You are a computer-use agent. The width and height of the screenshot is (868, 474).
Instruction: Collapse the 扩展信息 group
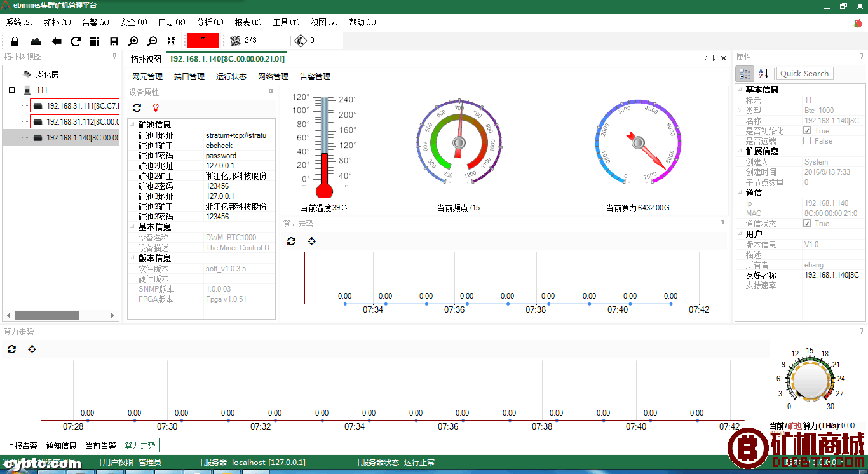coord(739,152)
